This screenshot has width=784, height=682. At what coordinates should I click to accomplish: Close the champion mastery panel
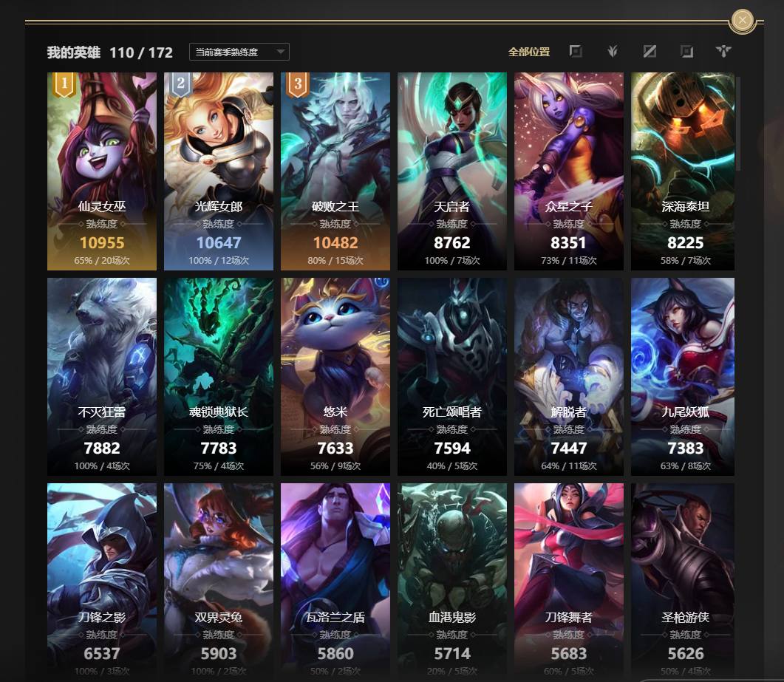[743, 21]
